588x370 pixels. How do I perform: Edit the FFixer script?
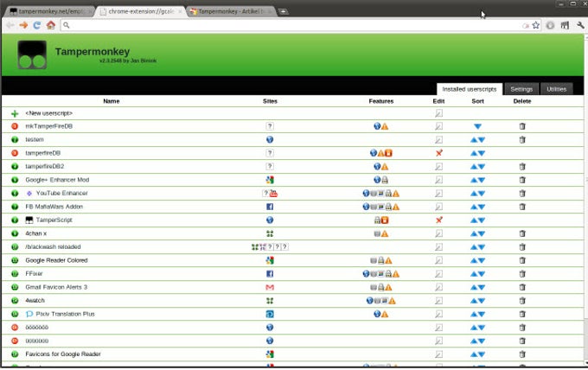[438, 274]
